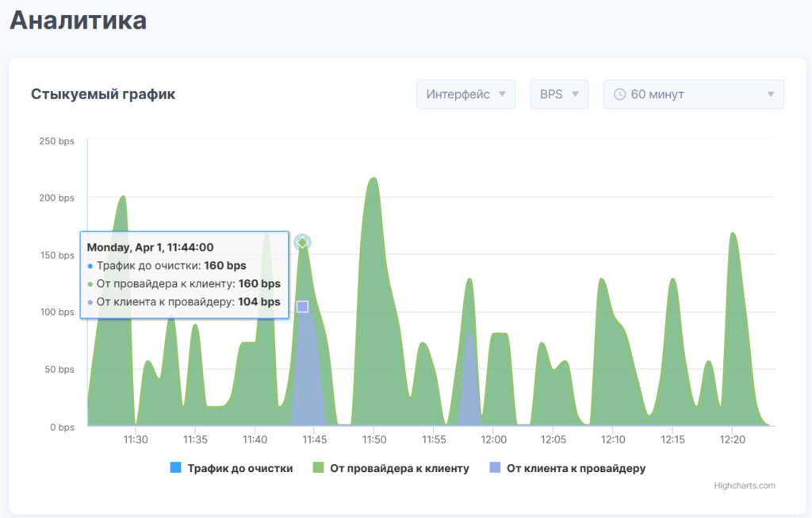Screen dimensions: 812x518
Task: Click the Стыкуемый график chart title
Action: [103, 94]
